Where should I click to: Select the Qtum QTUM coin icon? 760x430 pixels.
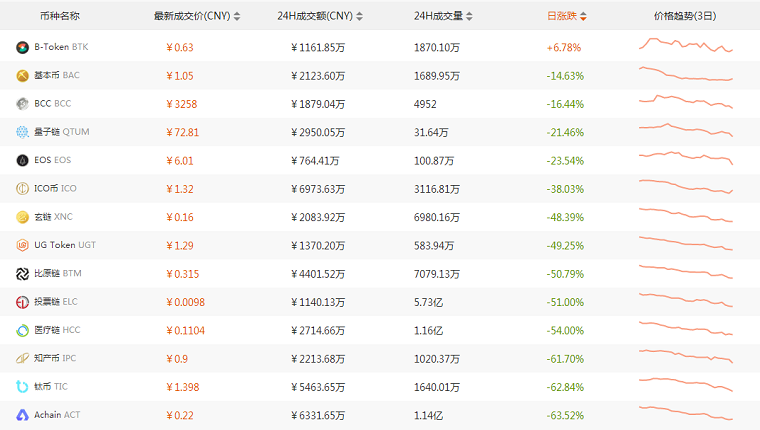coord(22,132)
